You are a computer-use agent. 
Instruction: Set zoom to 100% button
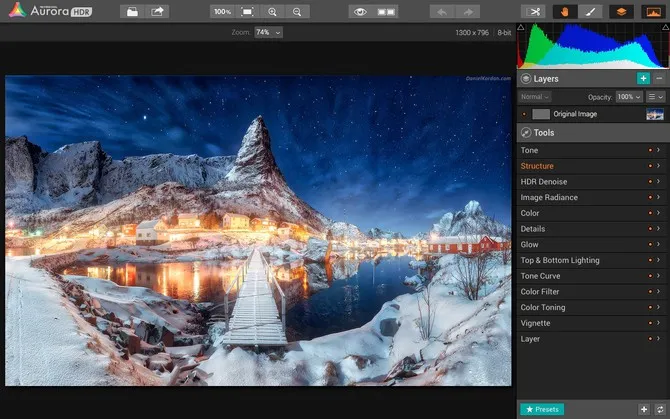point(222,11)
